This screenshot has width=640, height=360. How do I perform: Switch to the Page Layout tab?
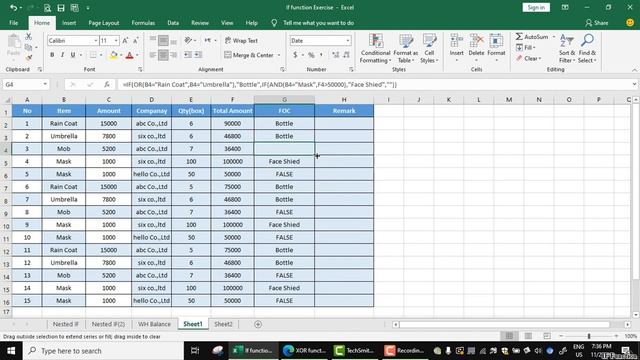(104, 23)
